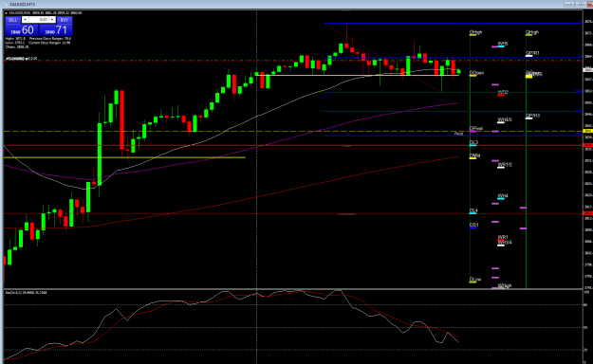Click the Pivot label near dashed yellow line
Screen dimensions: 593x364
tap(458, 134)
